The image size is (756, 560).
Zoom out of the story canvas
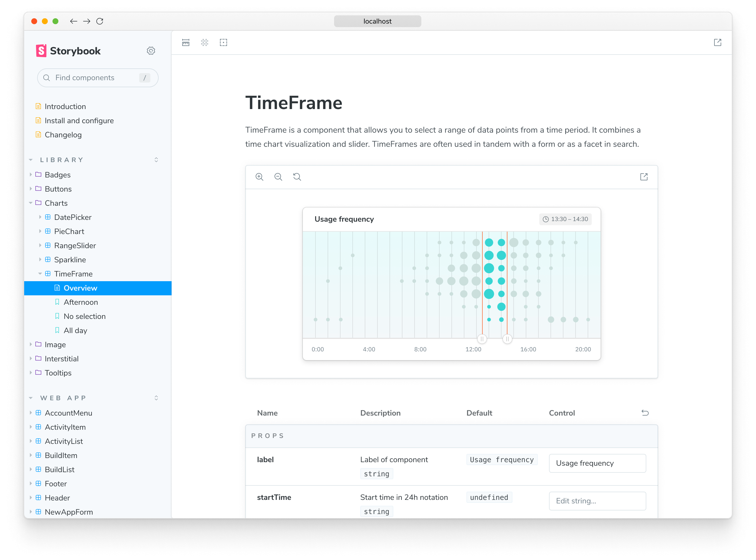[278, 177]
